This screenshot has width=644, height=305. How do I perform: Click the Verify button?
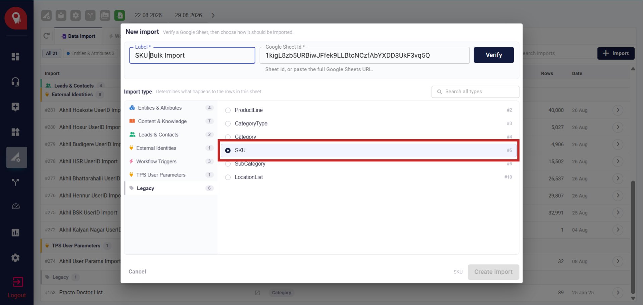pos(494,55)
